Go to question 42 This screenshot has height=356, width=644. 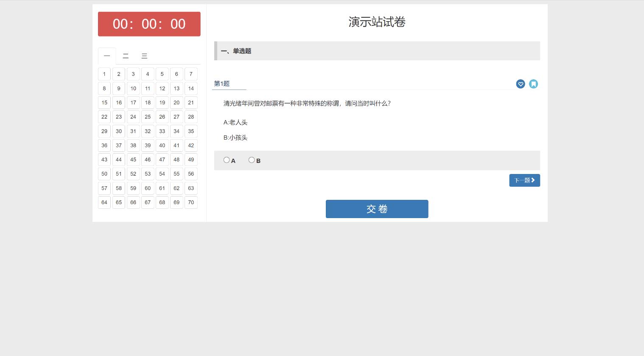[x=191, y=146]
